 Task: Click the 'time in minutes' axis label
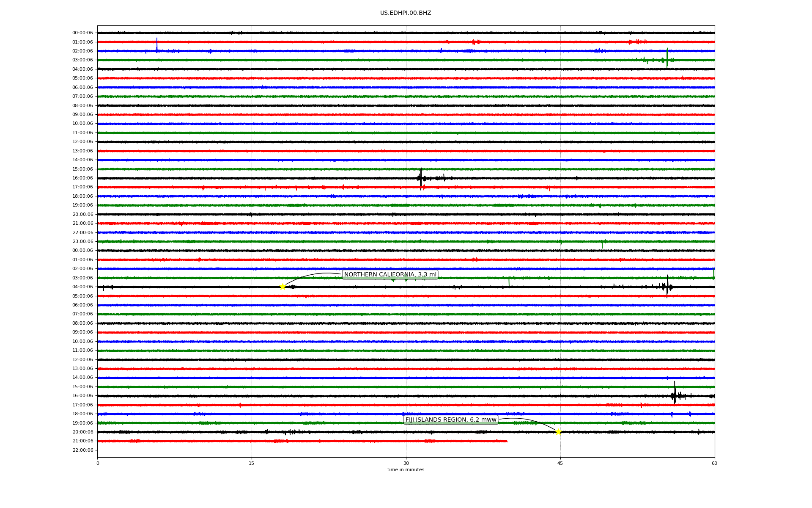coord(406,470)
